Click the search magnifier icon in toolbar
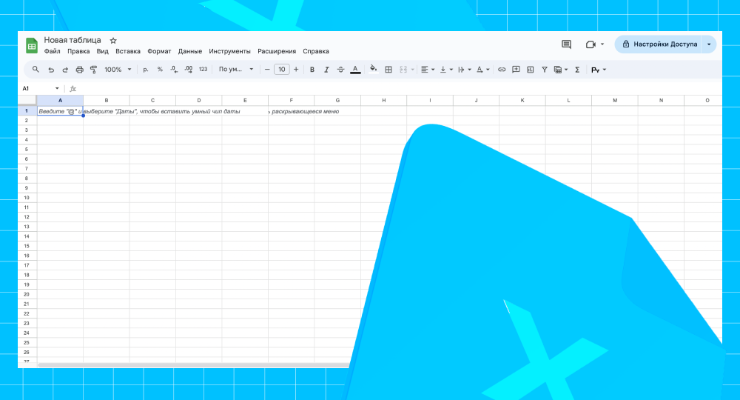The width and height of the screenshot is (740, 400). pos(36,70)
